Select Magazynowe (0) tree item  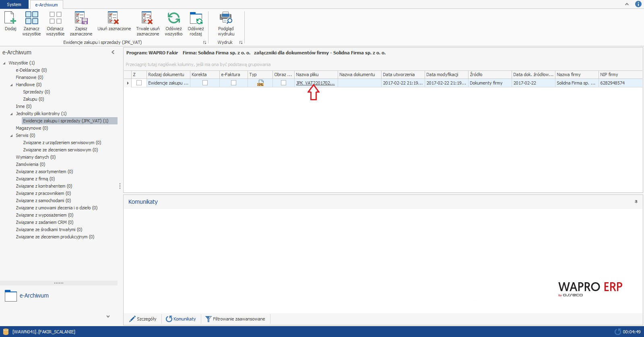pos(32,128)
